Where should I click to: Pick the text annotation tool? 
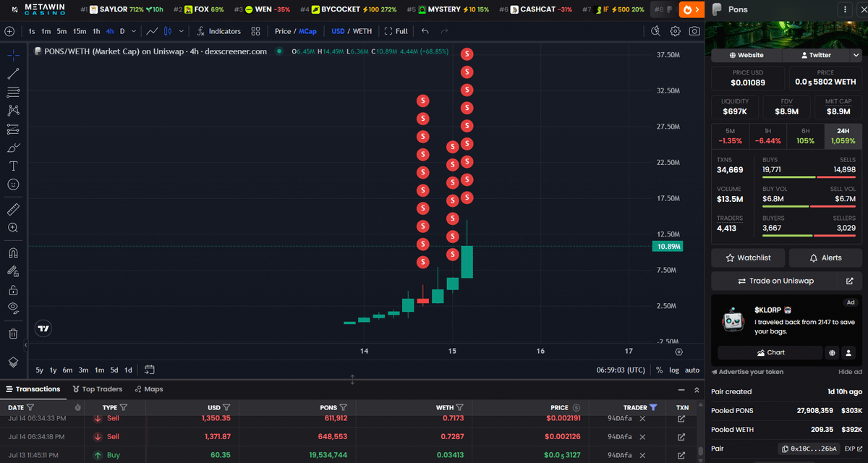tap(13, 166)
